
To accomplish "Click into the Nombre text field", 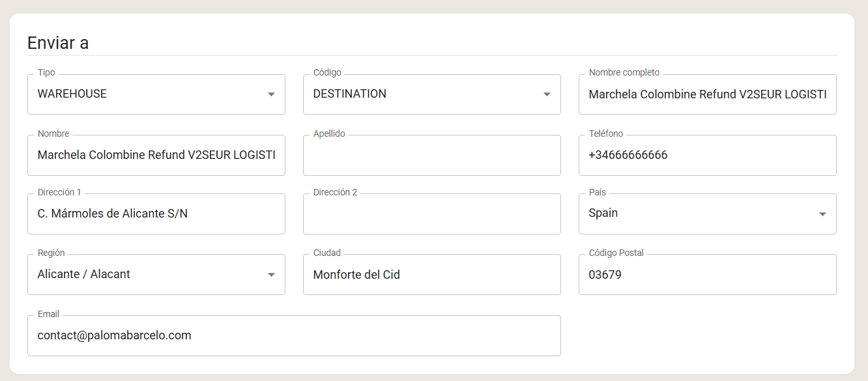I will click(156, 155).
